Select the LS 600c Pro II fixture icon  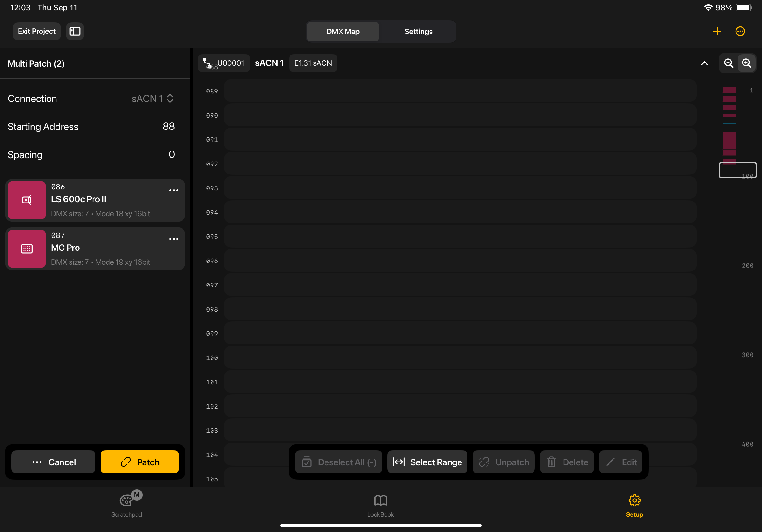pyautogui.click(x=27, y=200)
